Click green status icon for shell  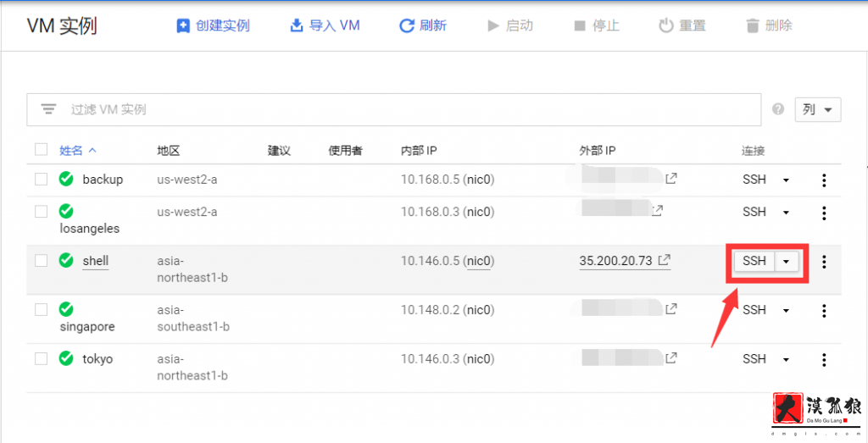pyautogui.click(x=66, y=260)
